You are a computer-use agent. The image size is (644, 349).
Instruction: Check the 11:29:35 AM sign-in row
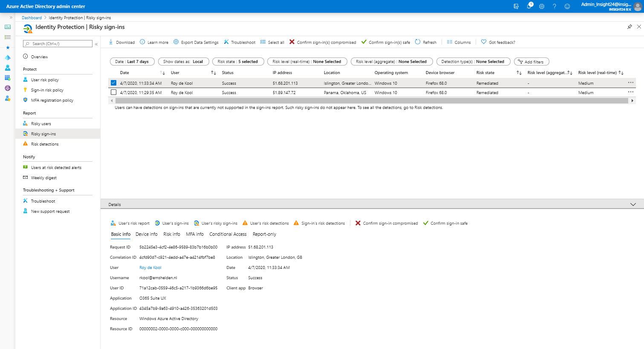pyautogui.click(x=113, y=92)
